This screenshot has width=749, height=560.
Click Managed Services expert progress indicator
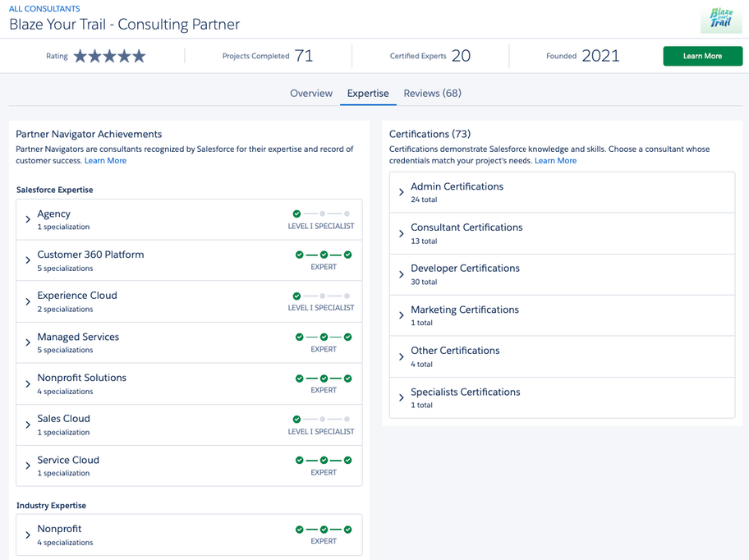tap(324, 337)
